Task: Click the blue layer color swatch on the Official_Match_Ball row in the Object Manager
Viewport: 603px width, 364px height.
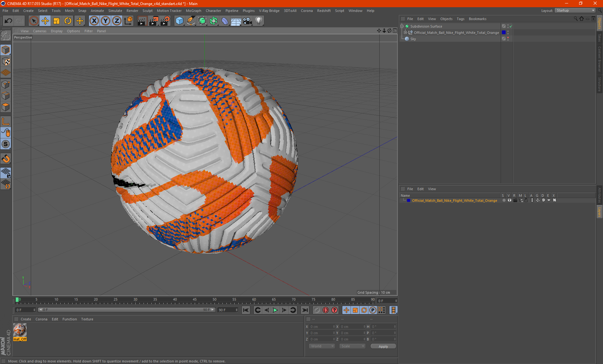Action: click(x=504, y=33)
